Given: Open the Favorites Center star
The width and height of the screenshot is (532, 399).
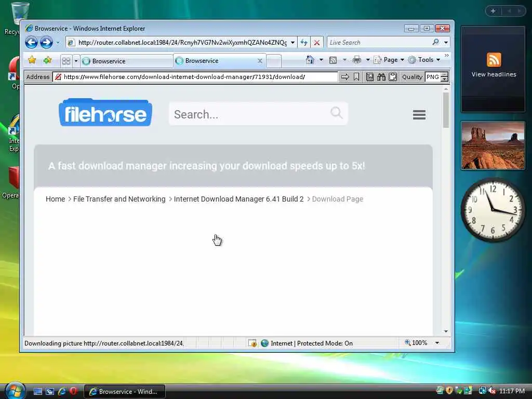Looking at the screenshot, I should tap(32, 60).
